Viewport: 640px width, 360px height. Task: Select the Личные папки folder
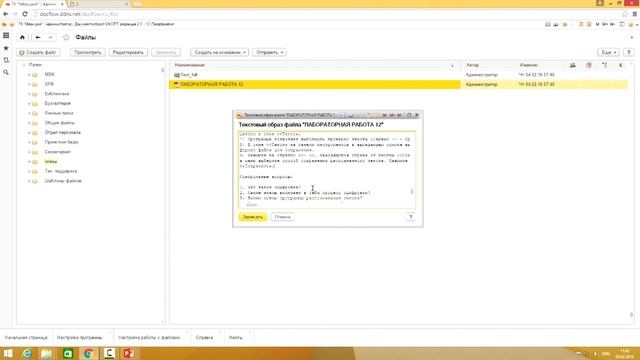click(x=59, y=113)
